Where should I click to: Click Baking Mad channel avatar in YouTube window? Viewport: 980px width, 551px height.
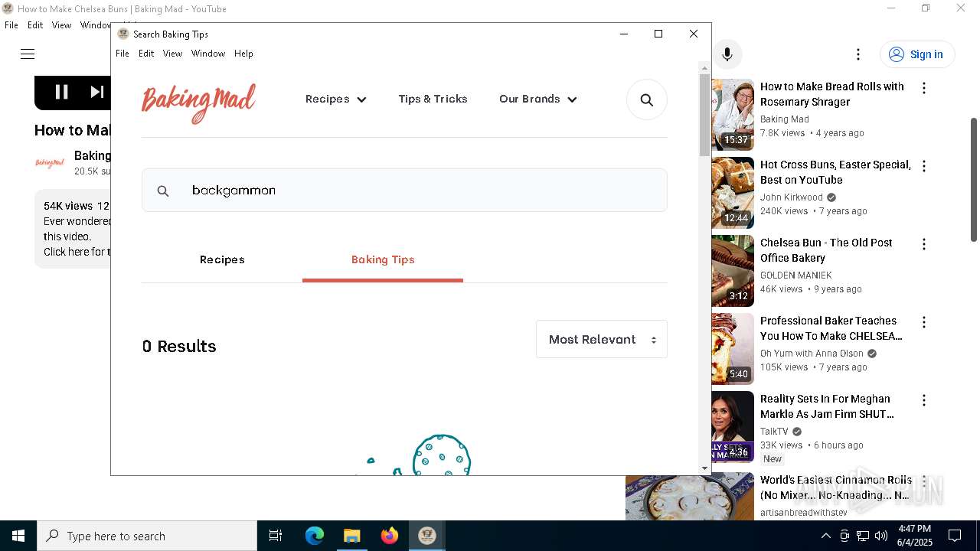tap(50, 163)
